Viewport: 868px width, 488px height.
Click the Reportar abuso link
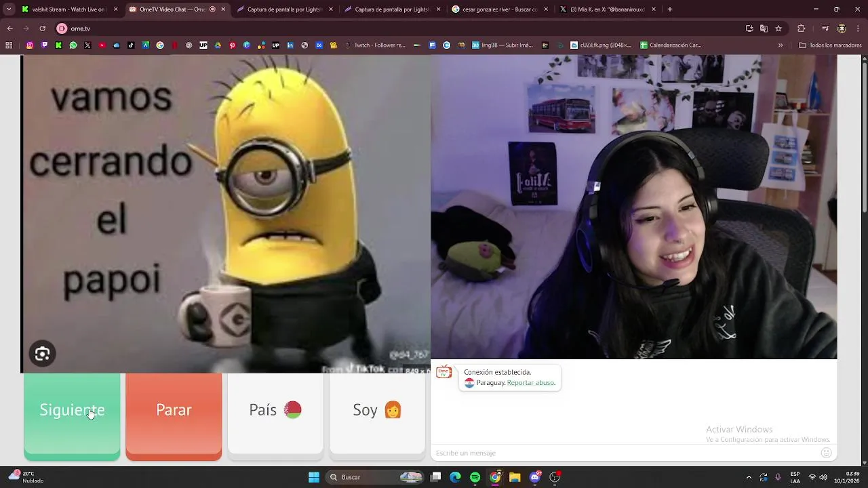[x=531, y=383]
